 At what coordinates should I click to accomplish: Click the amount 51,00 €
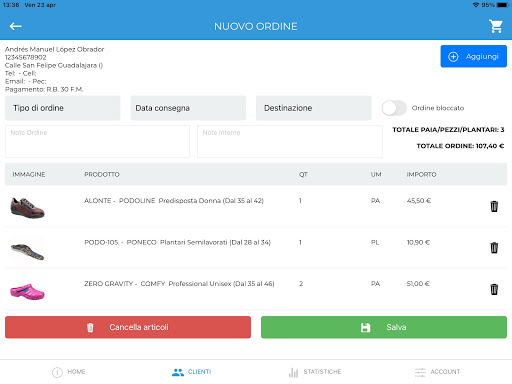[418, 284]
